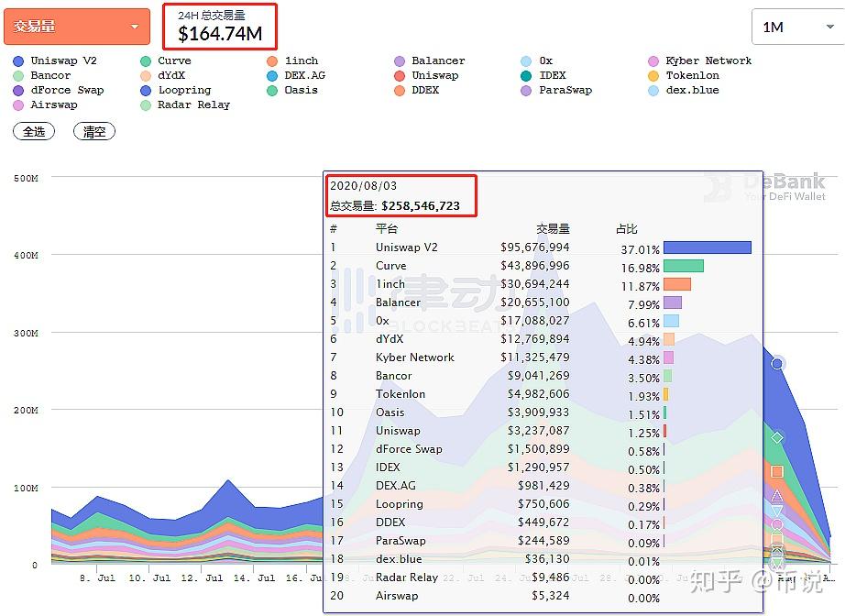The width and height of the screenshot is (845, 616).
Task: Toggle Tokenlon legend entry
Action: pos(684,75)
